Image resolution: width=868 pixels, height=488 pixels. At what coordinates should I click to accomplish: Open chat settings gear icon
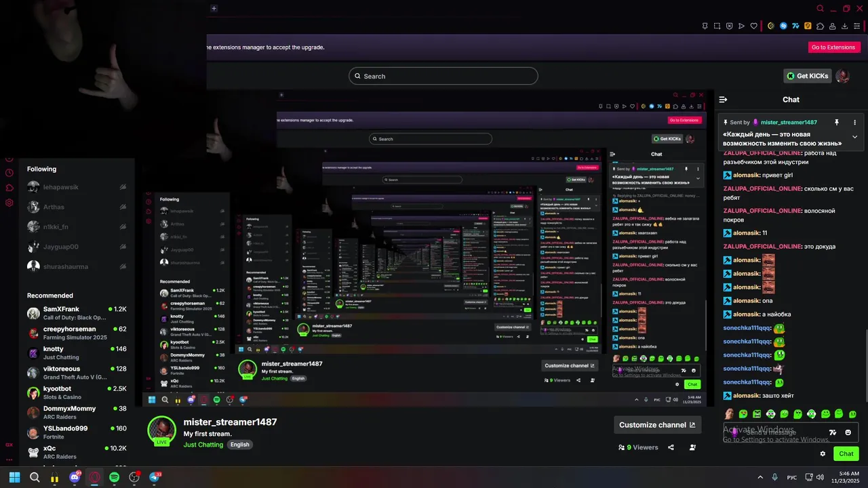(x=823, y=453)
